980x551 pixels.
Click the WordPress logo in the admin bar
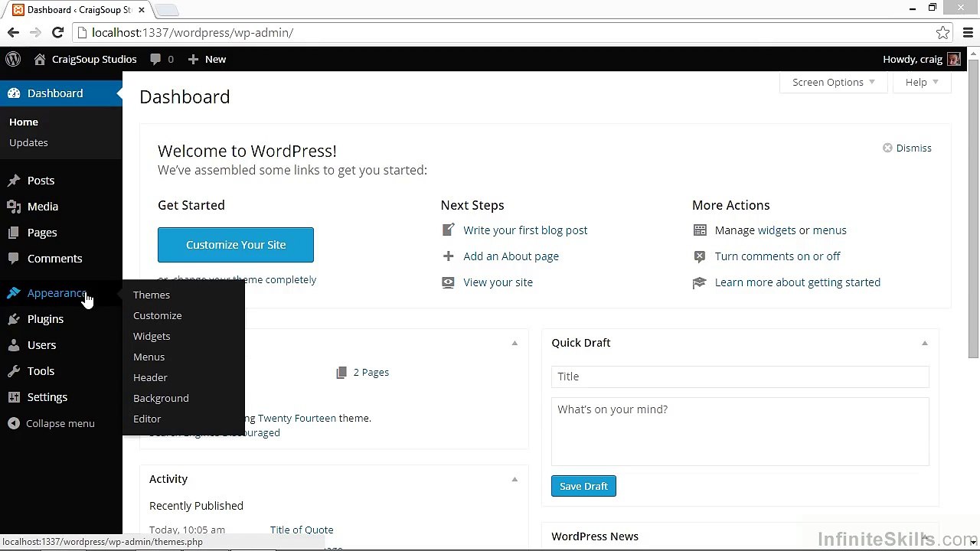(x=13, y=59)
